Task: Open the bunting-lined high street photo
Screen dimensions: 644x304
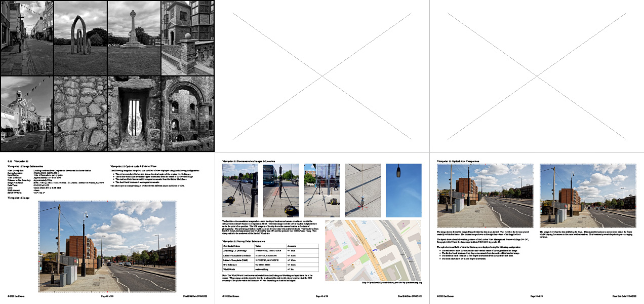Action: point(26,38)
